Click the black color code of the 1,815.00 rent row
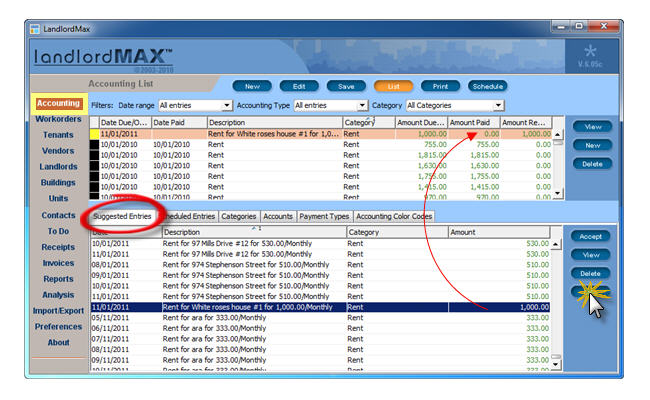This screenshot has width=650, height=400. pyautogui.click(x=95, y=155)
